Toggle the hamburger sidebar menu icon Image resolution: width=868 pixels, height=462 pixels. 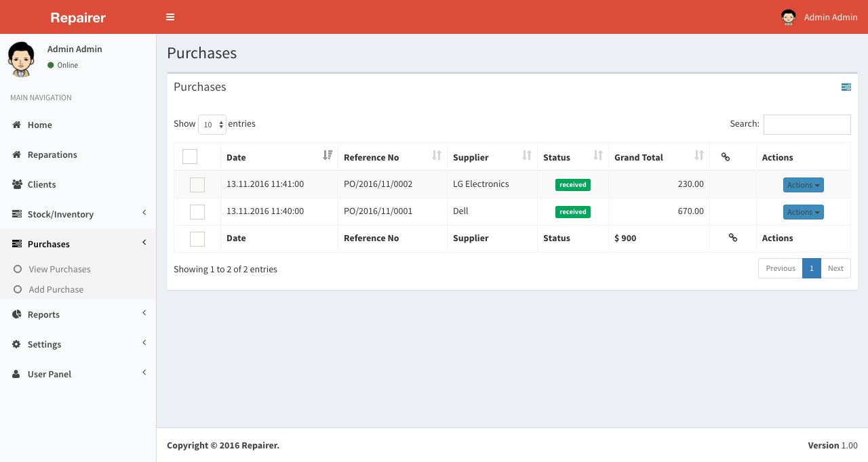(170, 17)
